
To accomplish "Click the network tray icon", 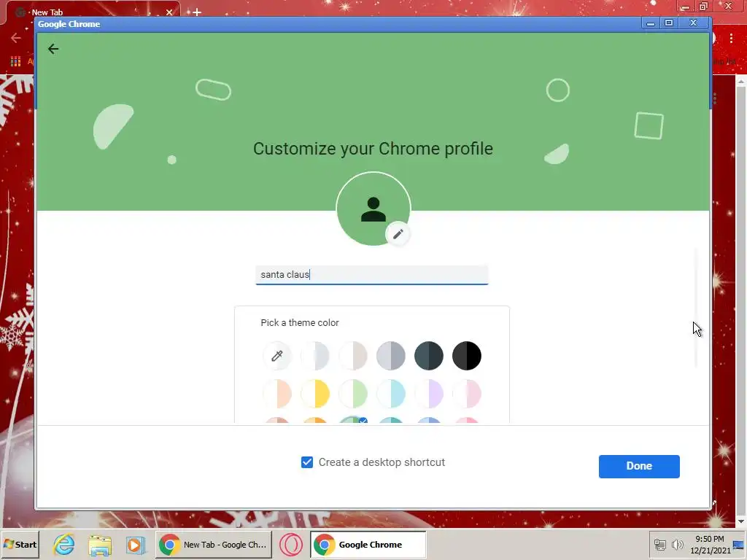I will (x=659, y=544).
